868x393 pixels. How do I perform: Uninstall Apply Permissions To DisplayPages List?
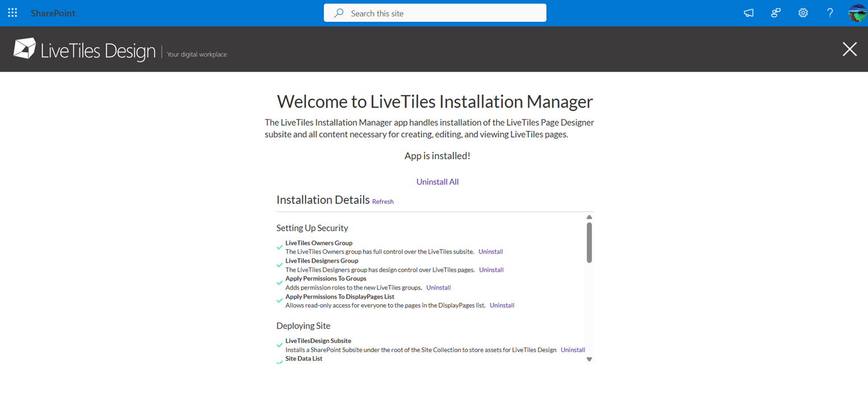502,305
